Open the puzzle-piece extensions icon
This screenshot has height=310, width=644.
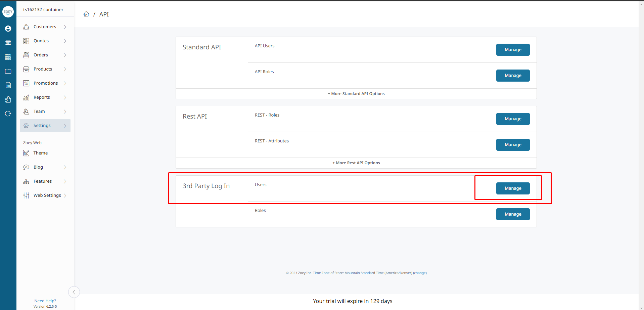pyautogui.click(x=8, y=99)
